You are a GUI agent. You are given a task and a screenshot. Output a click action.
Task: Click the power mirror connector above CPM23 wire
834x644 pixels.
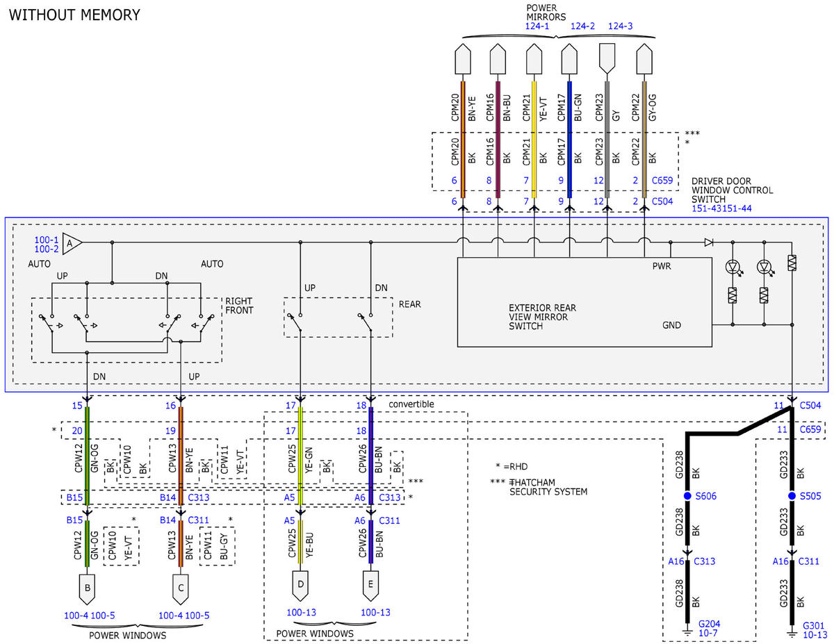pyautogui.click(x=607, y=60)
